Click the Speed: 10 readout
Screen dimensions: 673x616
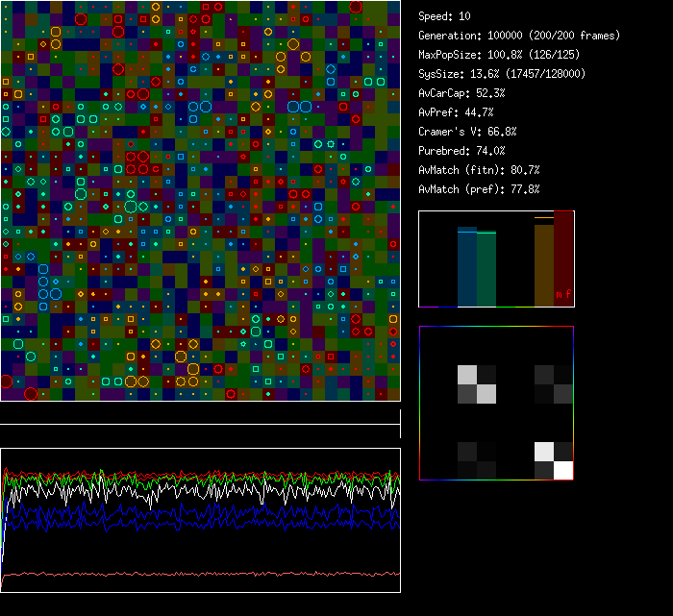[x=444, y=16]
